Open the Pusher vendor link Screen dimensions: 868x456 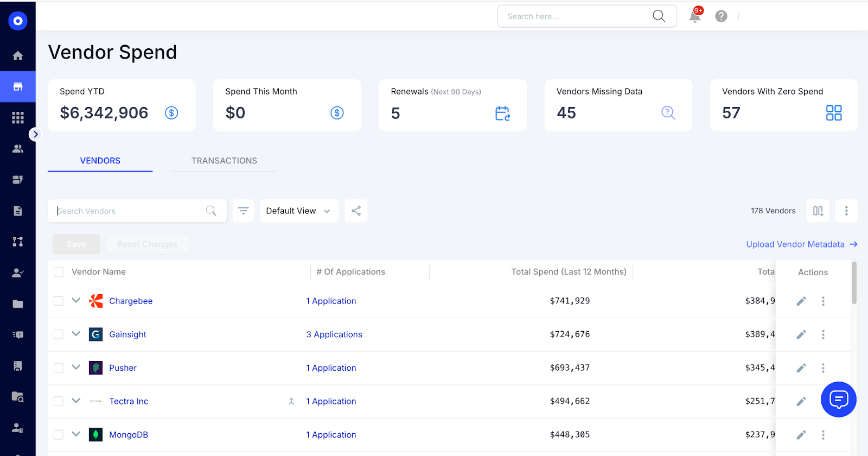123,368
